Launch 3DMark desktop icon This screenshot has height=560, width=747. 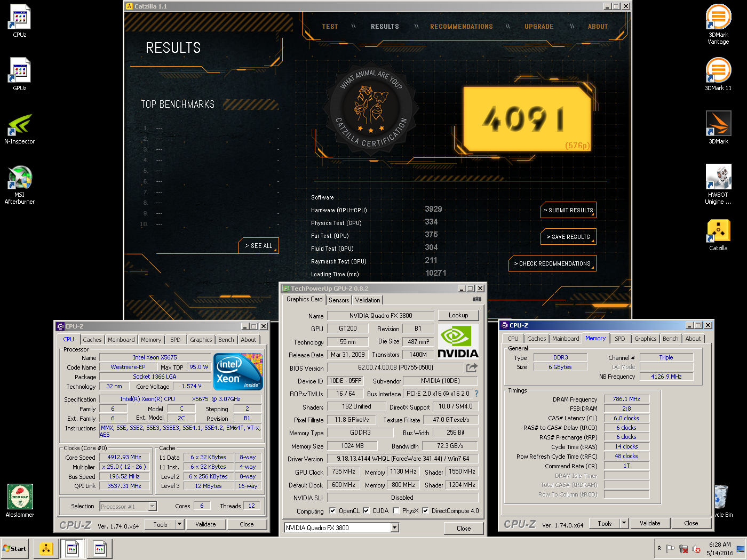click(718, 127)
